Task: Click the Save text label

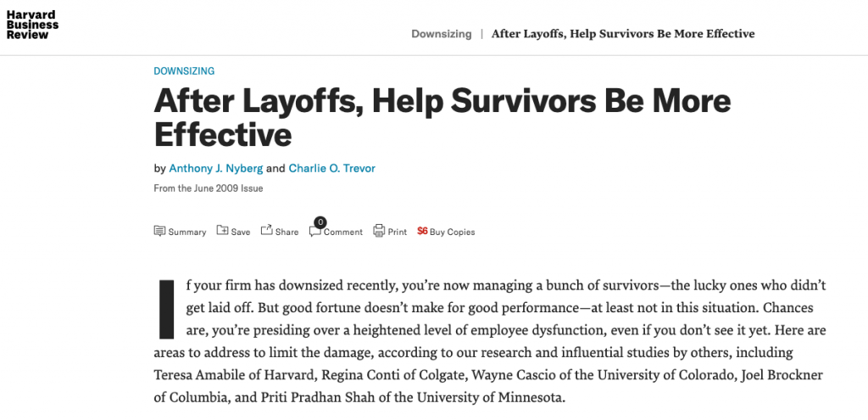Action: click(240, 232)
